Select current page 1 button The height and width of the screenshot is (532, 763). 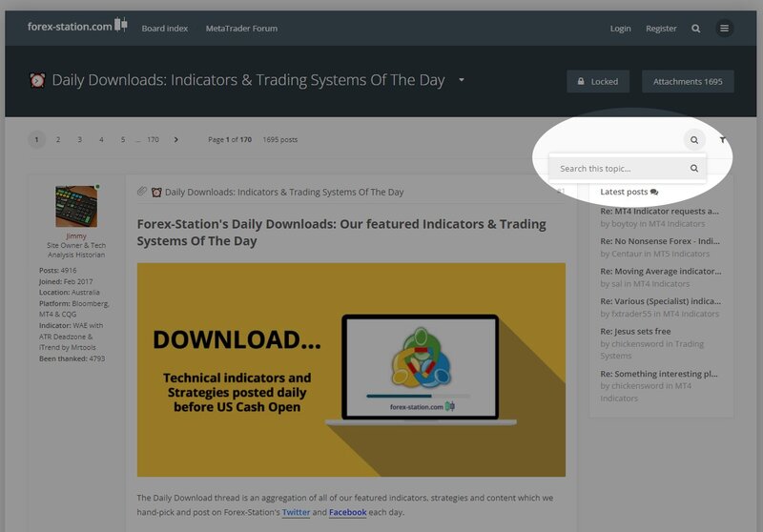36,139
